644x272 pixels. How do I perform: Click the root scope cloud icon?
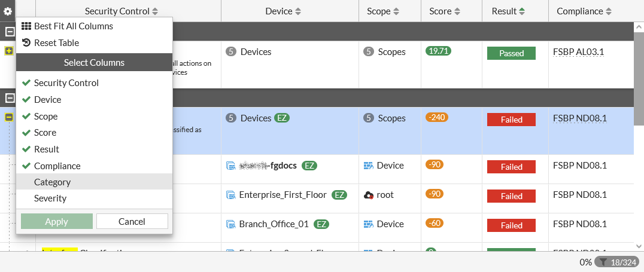369,195
